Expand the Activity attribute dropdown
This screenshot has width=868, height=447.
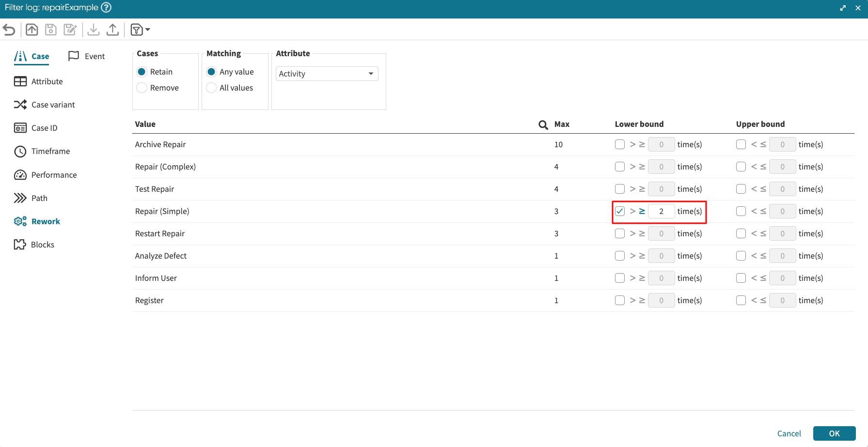[327, 74]
